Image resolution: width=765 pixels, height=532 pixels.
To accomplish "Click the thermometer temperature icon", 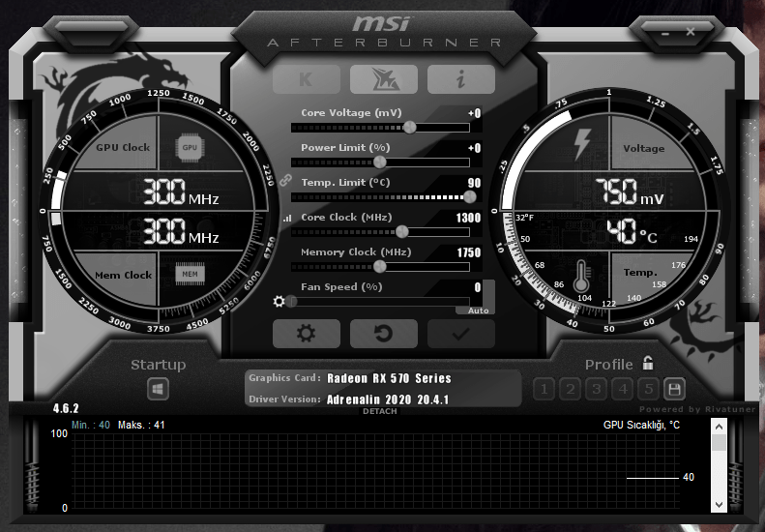I will (x=581, y=277).
